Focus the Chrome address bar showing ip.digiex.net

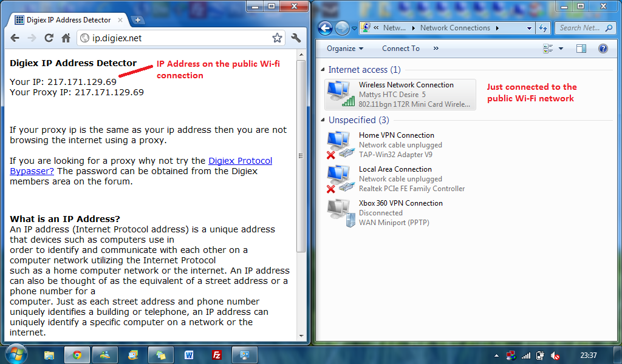click(181, 38)
